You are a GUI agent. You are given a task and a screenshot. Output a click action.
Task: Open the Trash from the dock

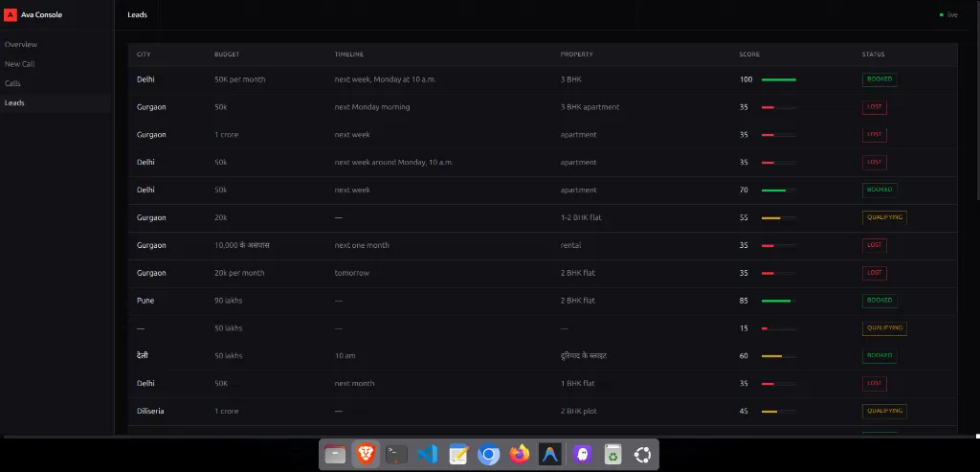click(613, 455)
